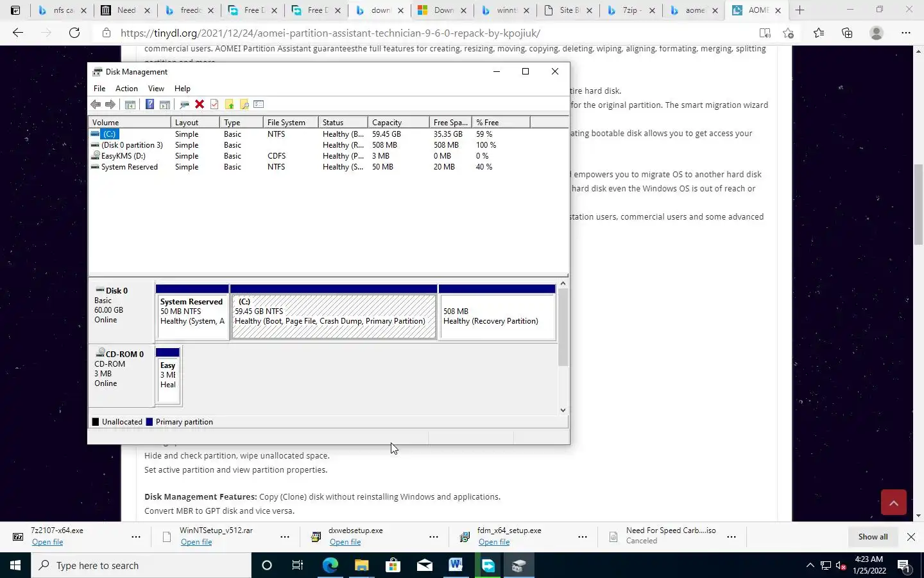Viewport: 924px width, 578px height.
Task: Open Microsoft Word from the taskbar
Action: 456,565
